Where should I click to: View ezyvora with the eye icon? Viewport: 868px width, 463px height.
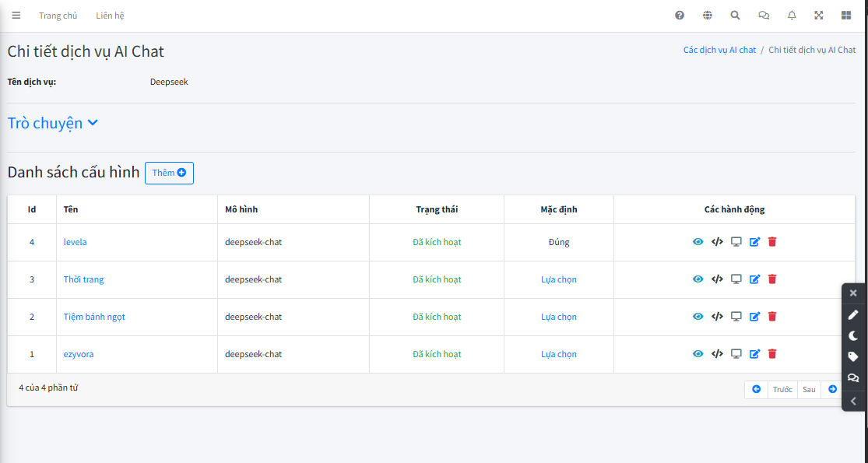(x=698, y=354)
